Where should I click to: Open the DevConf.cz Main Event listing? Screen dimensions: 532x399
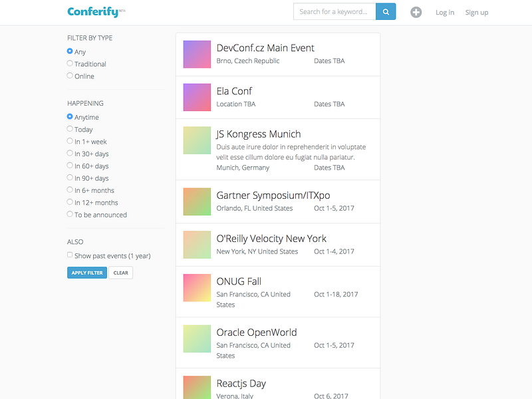(x=265, y=48)
